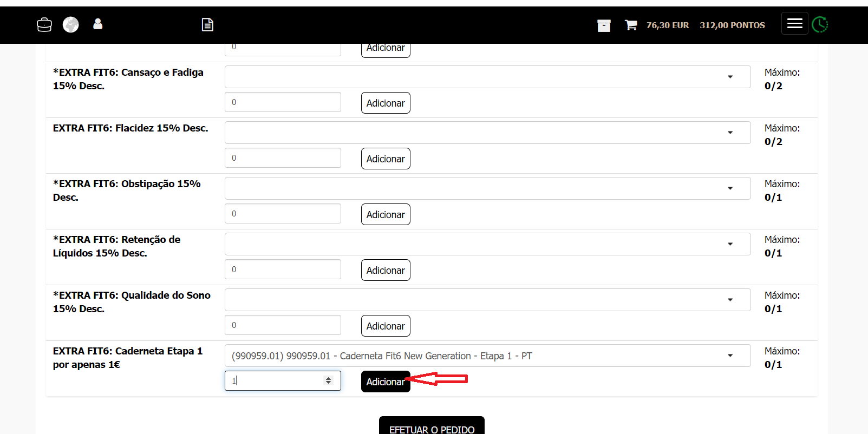Open the globe language icon
The image size is (868, 434).
pyautogui.click(x=70, y=25)
